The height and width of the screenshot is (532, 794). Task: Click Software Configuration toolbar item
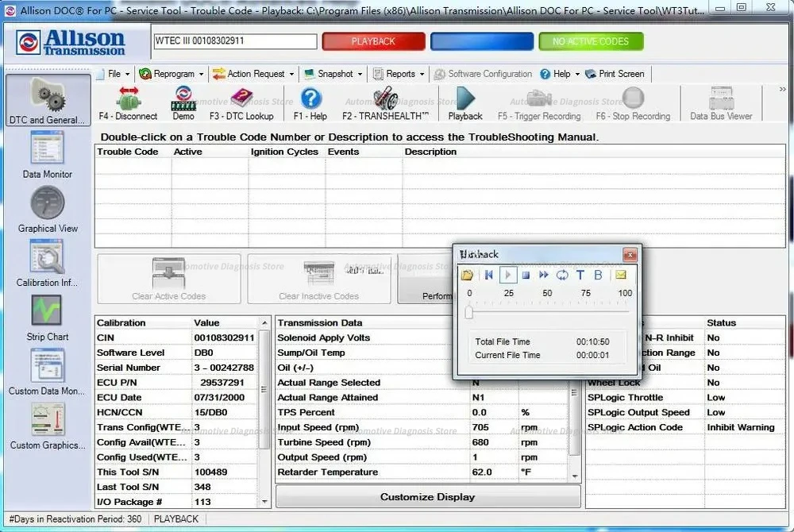coord(483,74)
